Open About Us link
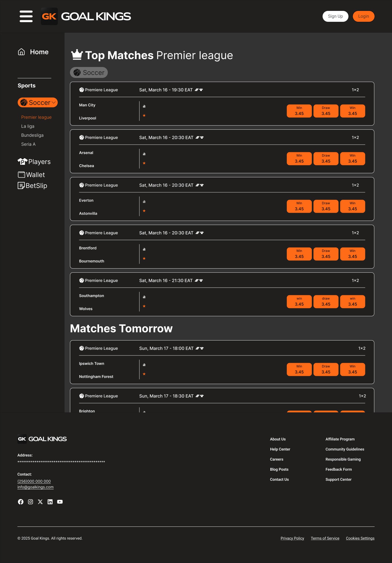The image size is (392, 563). point(278,439)
